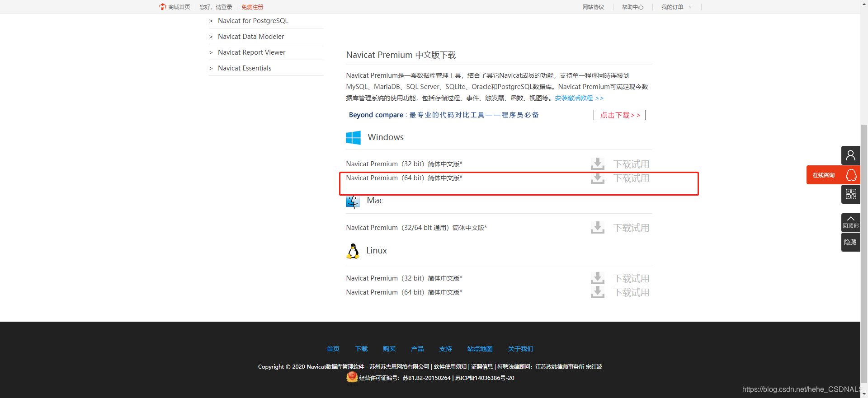Click download icon for Linux 32 bit
The height and width of the screenshot is (398, 868).
pyautogui.click(x=597, y=278)
